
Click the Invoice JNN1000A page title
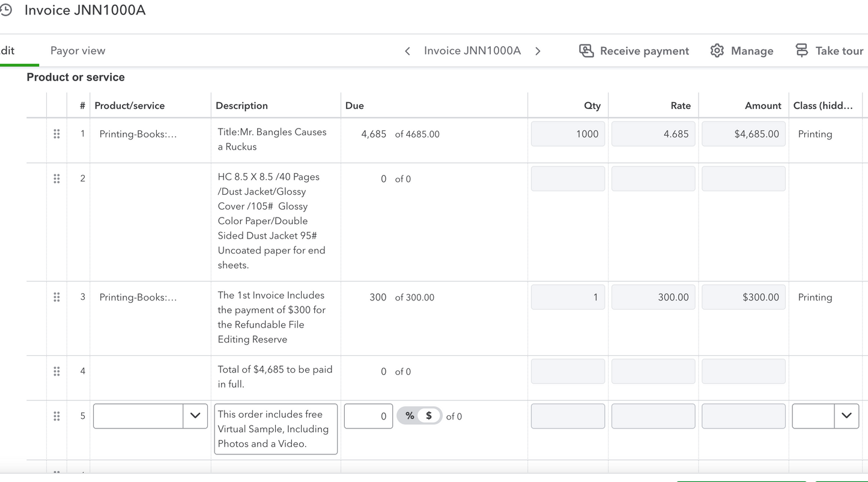coord(85,10)
